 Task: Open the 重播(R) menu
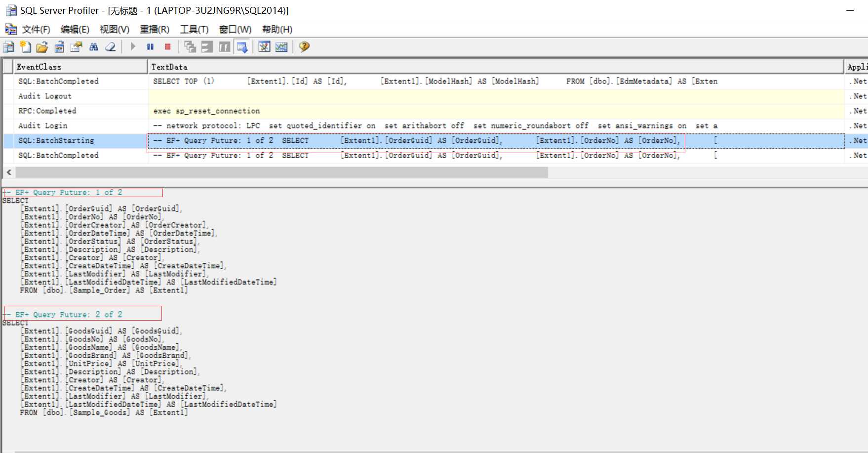[155, 30]
